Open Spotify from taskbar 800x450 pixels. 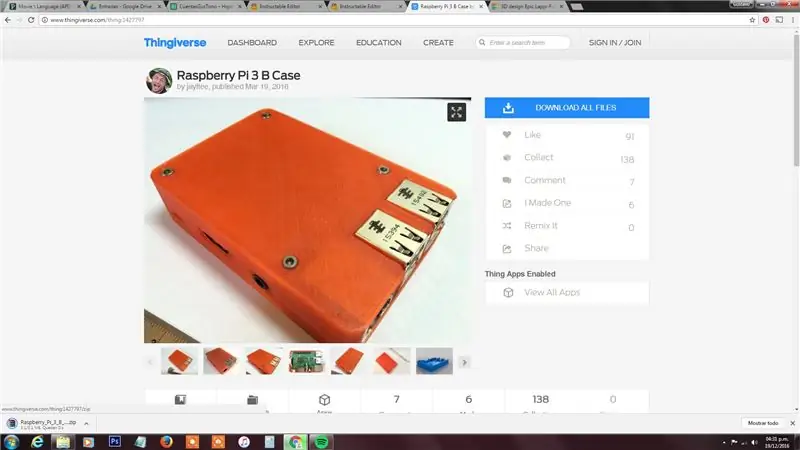click(x=321, y=442)
